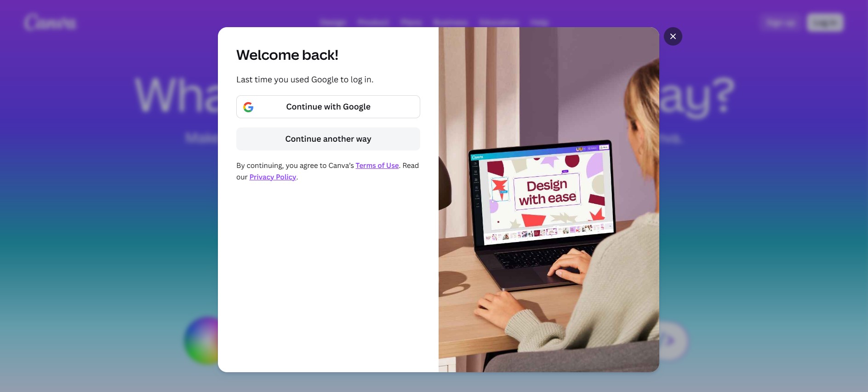Open the Plans menu in top navigation
The height and width of the screenshot is (392, 868).
411,23
